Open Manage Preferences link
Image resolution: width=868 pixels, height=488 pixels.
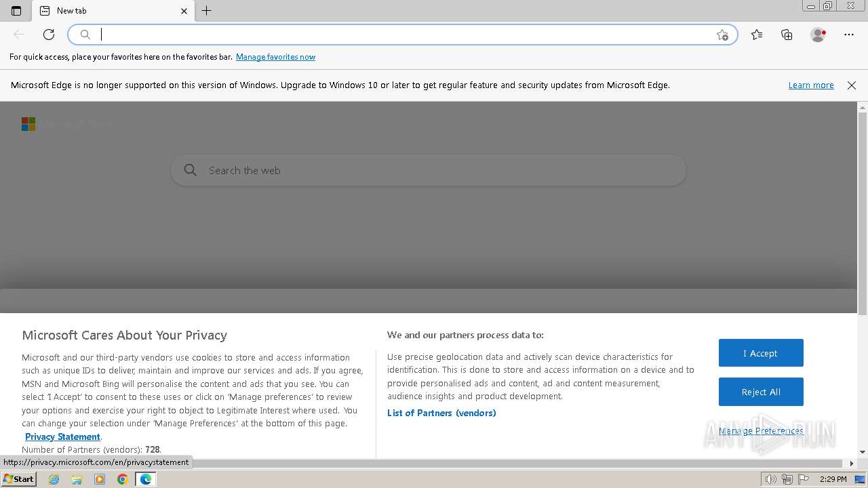[761, 431]
